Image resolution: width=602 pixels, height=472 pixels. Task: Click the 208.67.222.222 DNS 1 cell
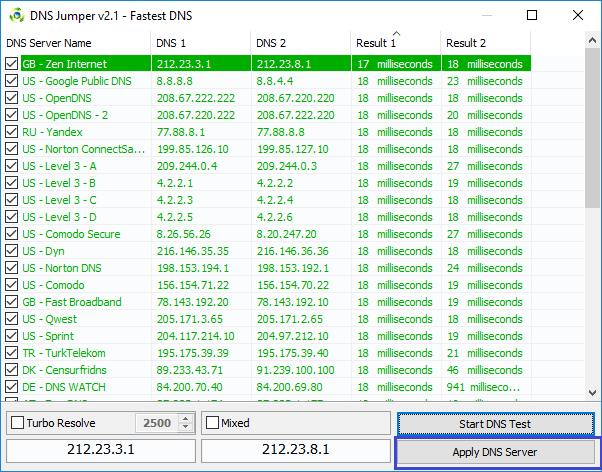[196, 98]
